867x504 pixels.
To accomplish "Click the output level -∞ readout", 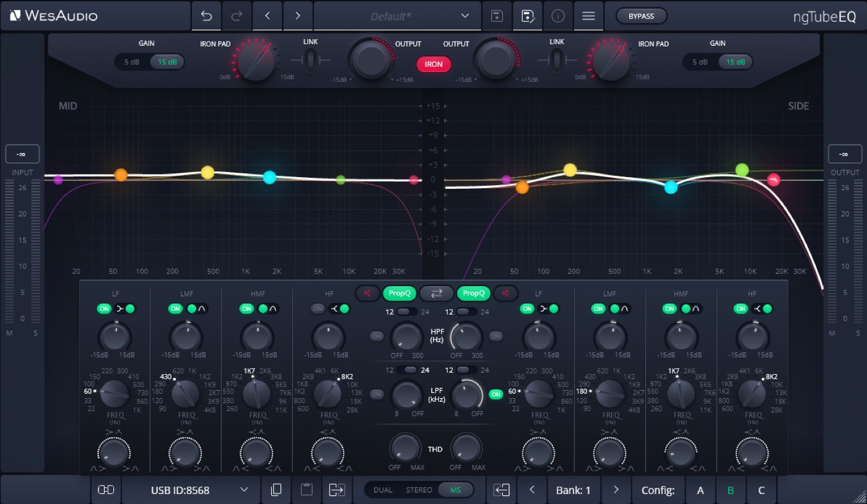I will 845,154.
